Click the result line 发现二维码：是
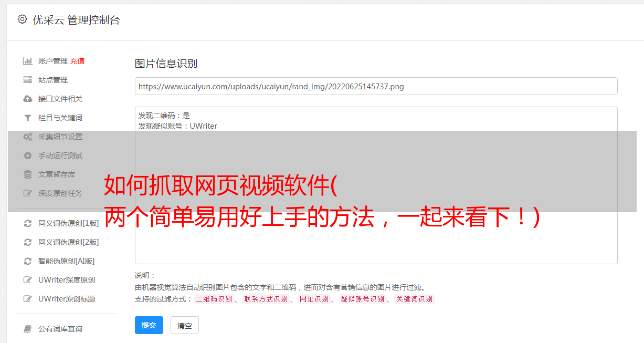This screenshot has height=343, width=644. (164, 115)
